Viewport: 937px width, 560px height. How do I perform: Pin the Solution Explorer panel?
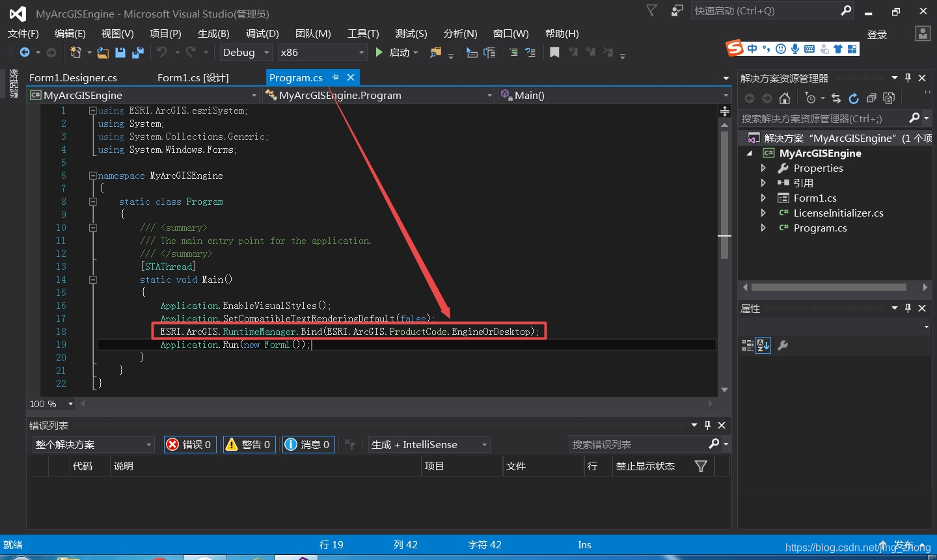(908, 78)
